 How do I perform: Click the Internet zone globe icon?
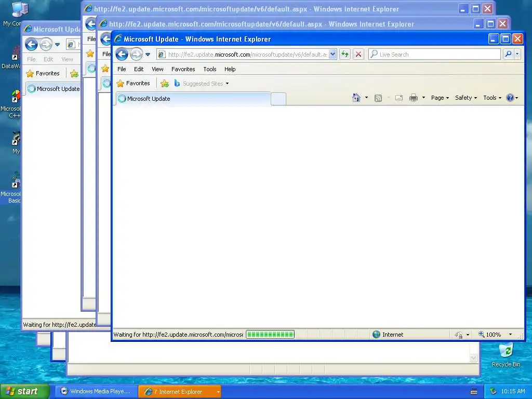coord(376,335)
